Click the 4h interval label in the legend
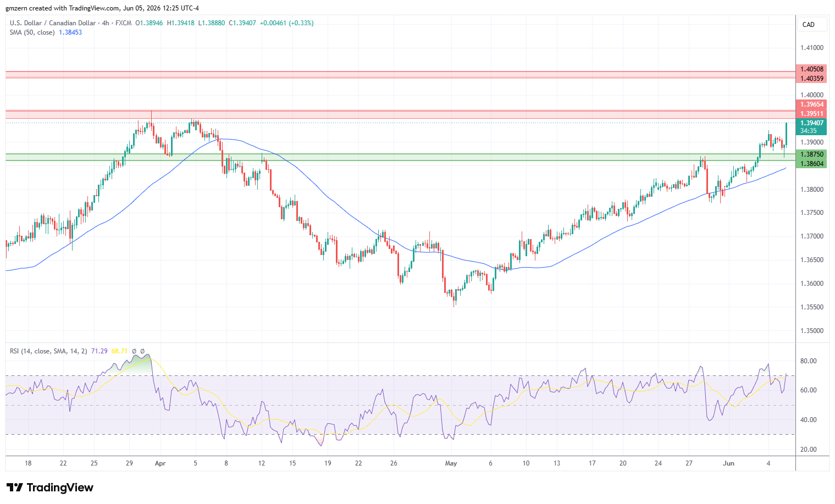Image resolution: width=835 pixels, height=504 pixels. [106, 23]
